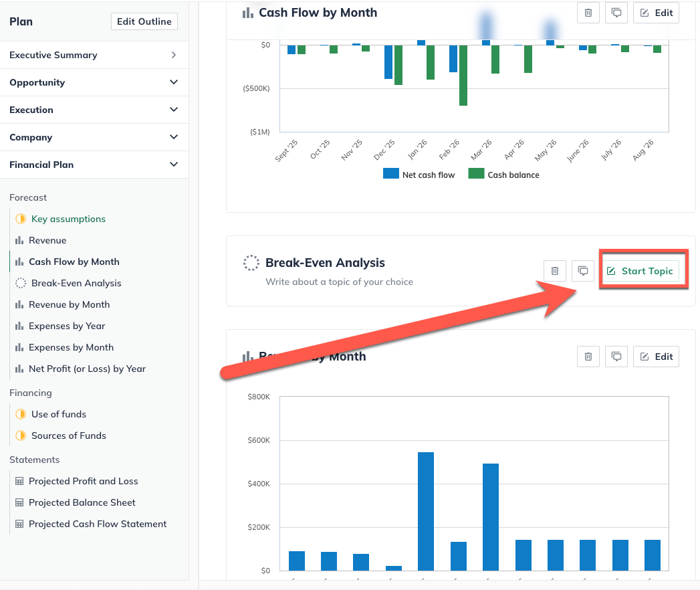700x590 pixels.
Task: Click the Projected Profit and Loss table icon
Action: pos(19,481)
